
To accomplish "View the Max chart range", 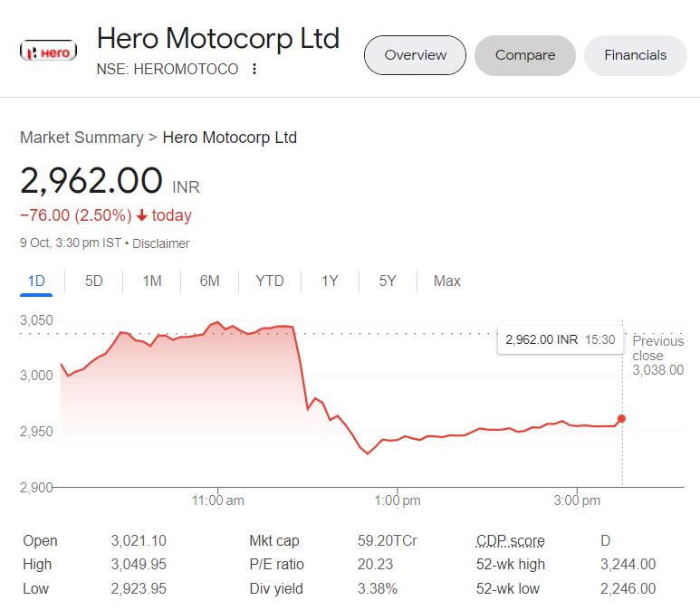I will (x=447, y=281).
